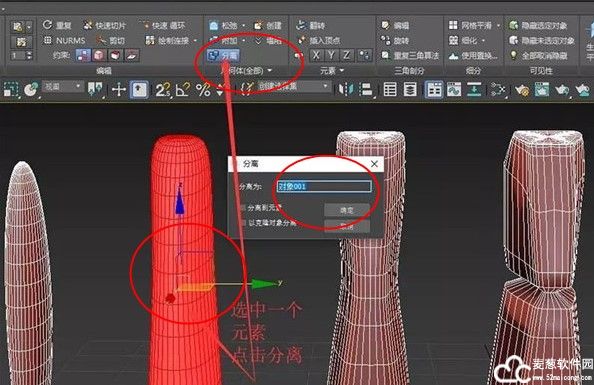This screenshot has height=385, width=594.
Task: Click the X axis align button
Action: click(x=316, y=55)
